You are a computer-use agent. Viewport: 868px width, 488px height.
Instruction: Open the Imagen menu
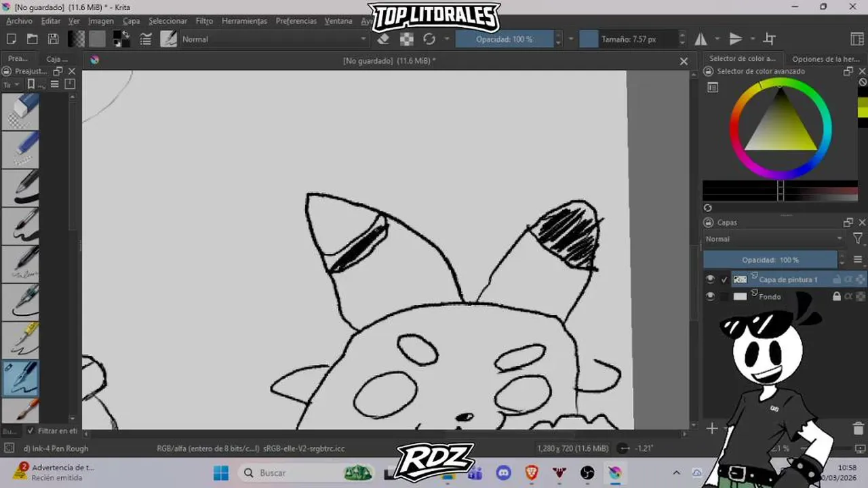[100, 21]
